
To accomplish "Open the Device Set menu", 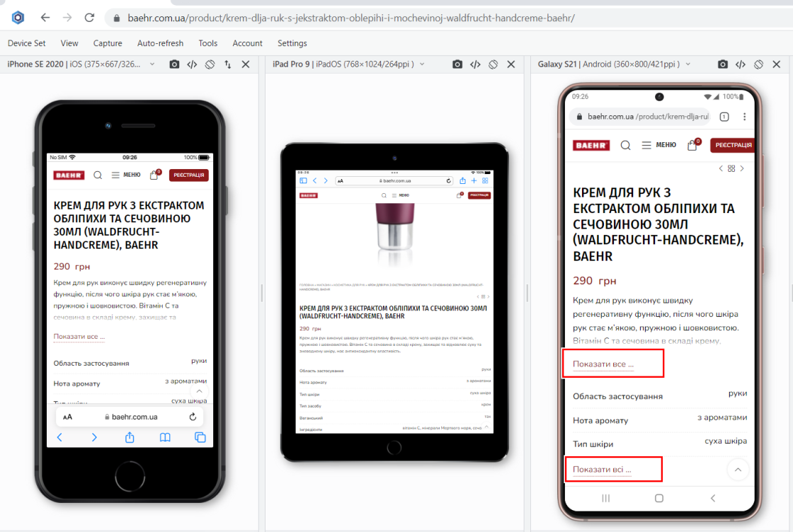I will [26, 43].
